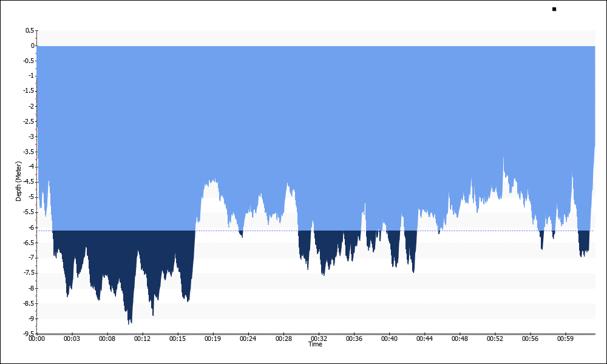Click the '-7' y-axis tick label
The image size is (607, 364).
[32, 258]
